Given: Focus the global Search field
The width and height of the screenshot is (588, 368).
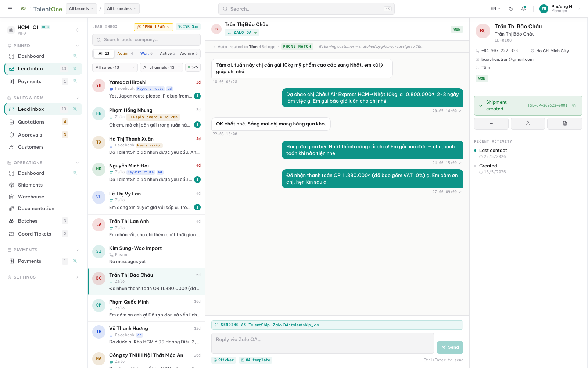Looking at the screenshot, I should (306, 9).
